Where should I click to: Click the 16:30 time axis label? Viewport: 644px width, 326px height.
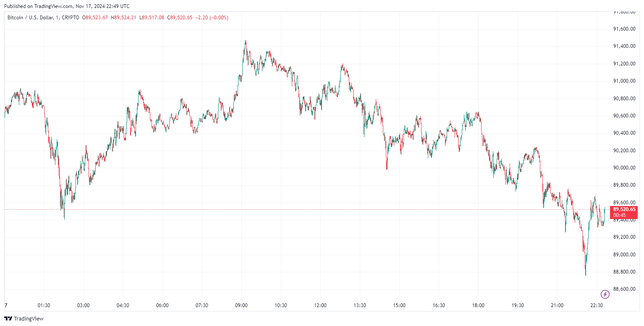[439, 305]
